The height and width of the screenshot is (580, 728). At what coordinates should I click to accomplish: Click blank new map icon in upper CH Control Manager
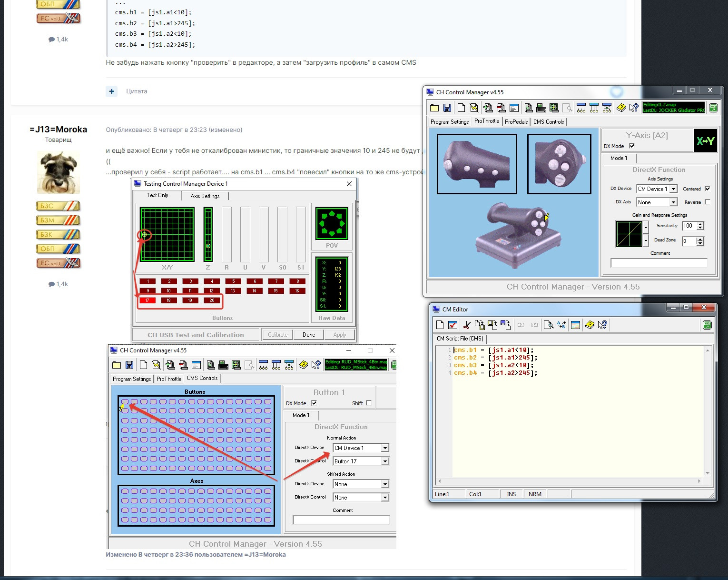461,108
